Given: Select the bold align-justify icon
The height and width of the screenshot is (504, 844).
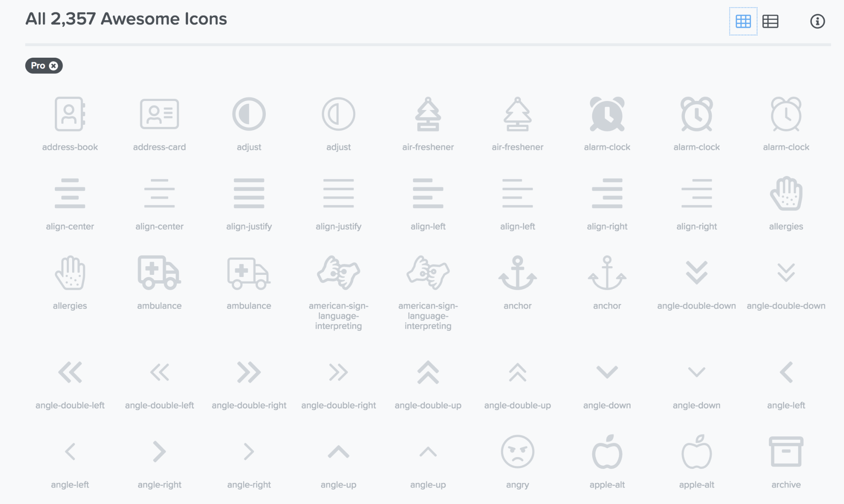Looking at the screenshot, I should (249, 193).
